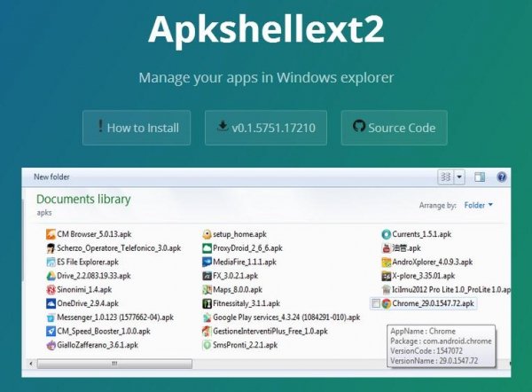Tick the checkbox beside Chrome_29.0.1547.72.apk

pos(376,303)
